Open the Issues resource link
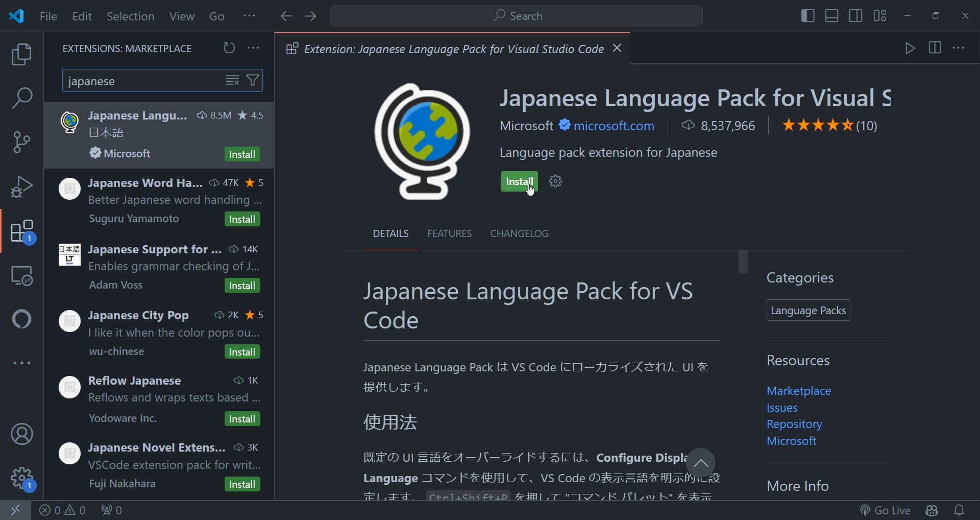Image resolution: width=980 pixels, height=520 pixels. (782, 408)
